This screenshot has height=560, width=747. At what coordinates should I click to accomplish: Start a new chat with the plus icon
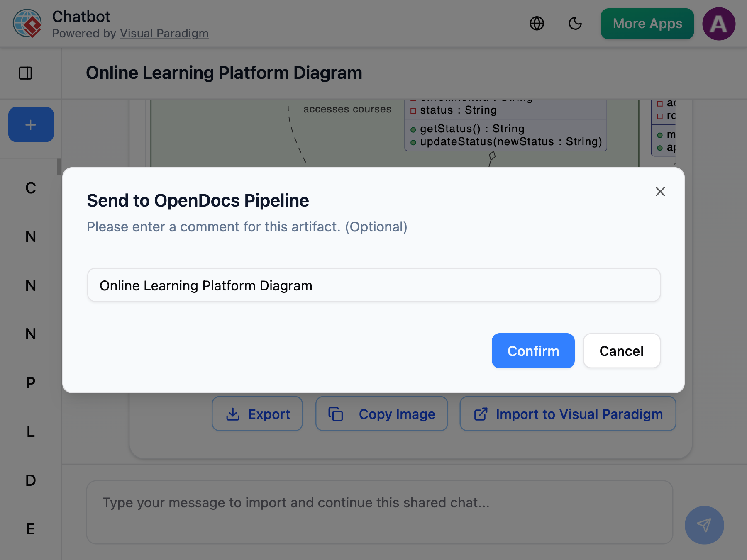coord(30,124)
